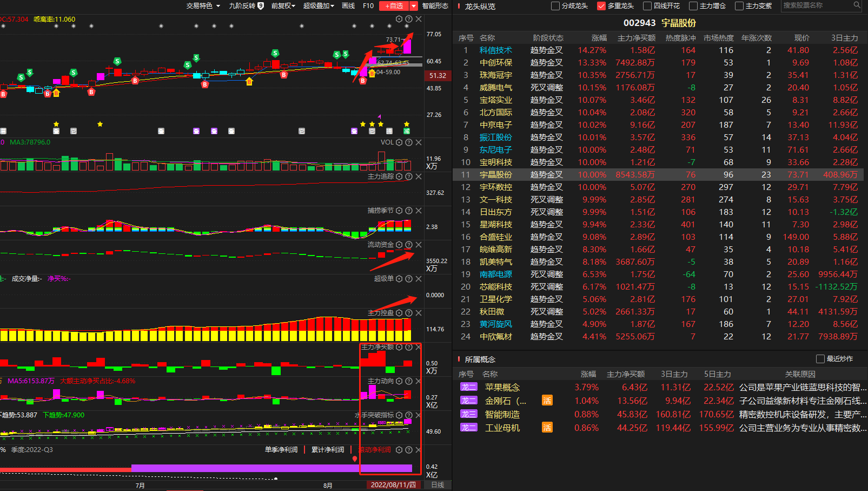Expand the arrow beside +自选 button
This screenshot has height=491, width=868.
(x=414, y=5)
